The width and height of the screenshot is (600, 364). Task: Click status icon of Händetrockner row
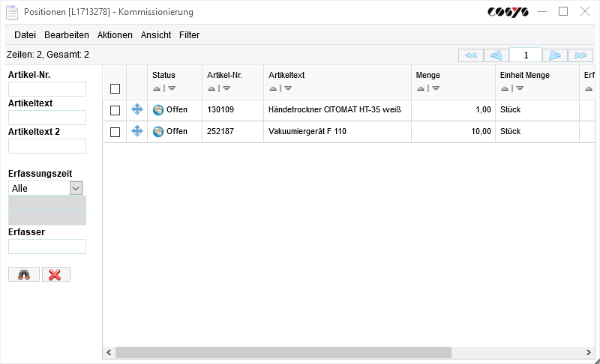point(158,110)
